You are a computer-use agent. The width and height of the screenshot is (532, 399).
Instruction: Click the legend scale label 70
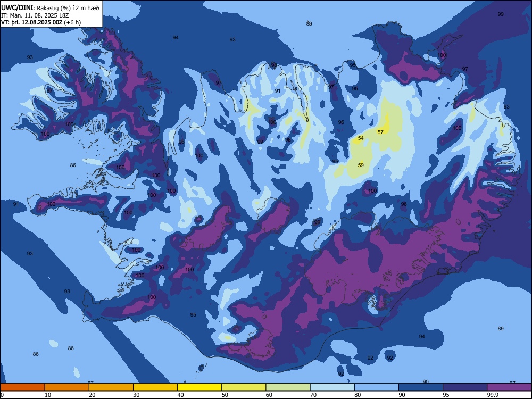click(313, 395)
